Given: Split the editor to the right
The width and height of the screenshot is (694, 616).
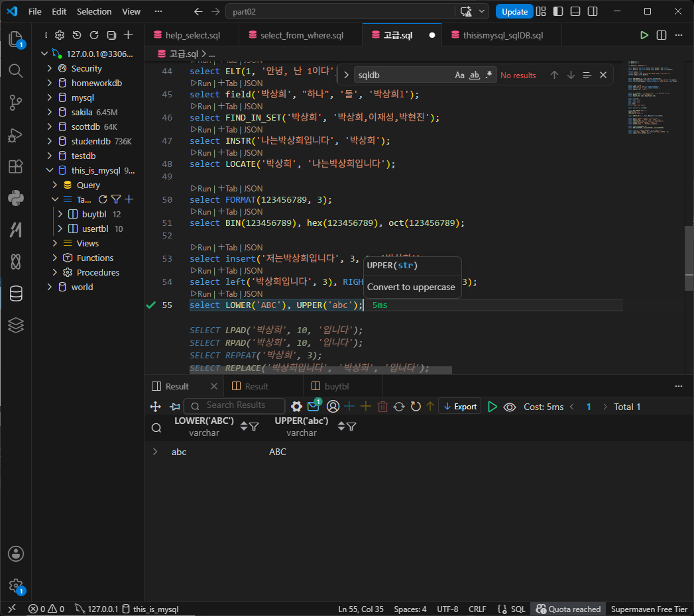Looking at the screenshot, I should pos(662,35).
